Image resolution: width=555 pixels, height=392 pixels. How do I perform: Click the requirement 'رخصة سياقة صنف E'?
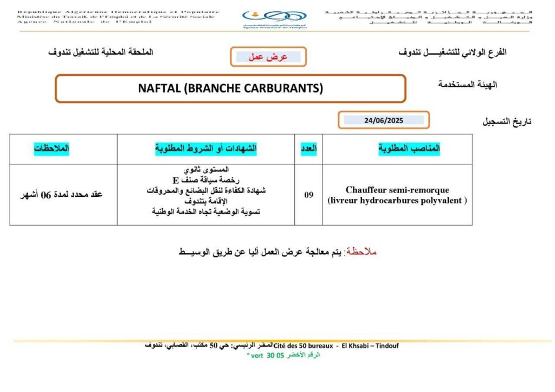(x=205, y=180)
